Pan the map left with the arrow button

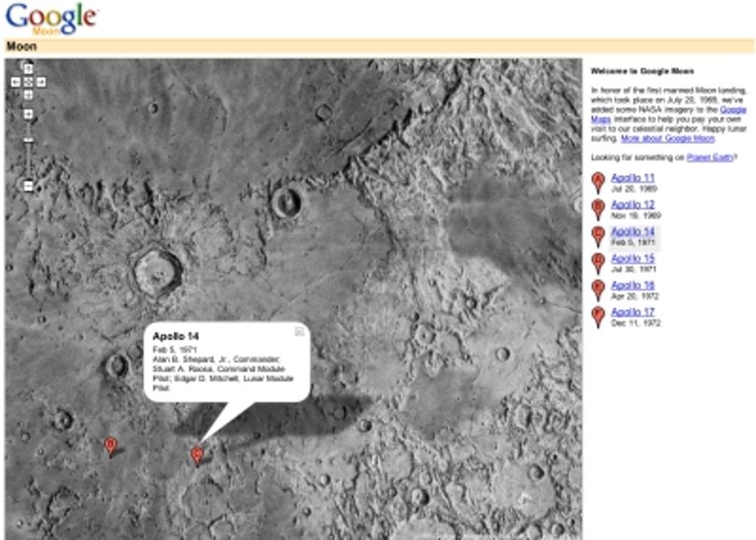click(16, 82)
